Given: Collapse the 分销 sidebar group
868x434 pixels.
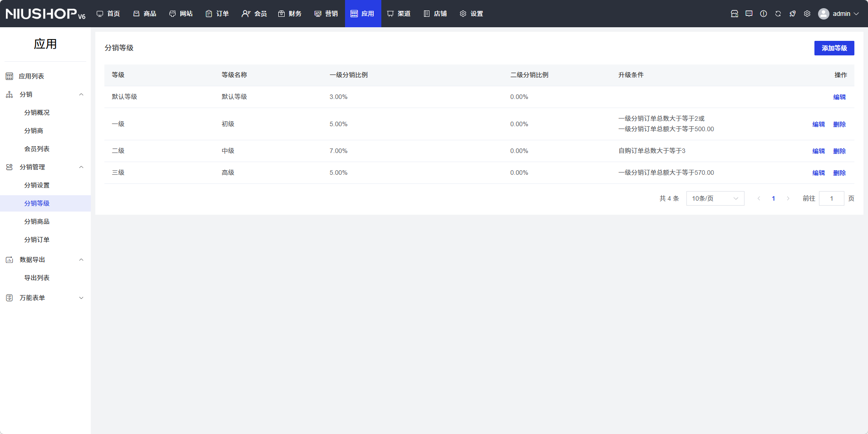Looking at the screenshot, I should [81, 94].
